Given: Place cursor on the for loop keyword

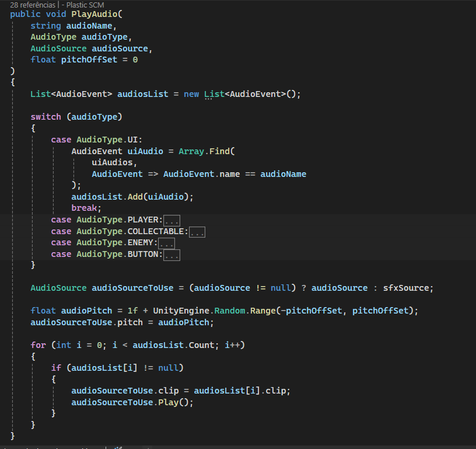Looking at the screenshot, I should coord(38,345).
